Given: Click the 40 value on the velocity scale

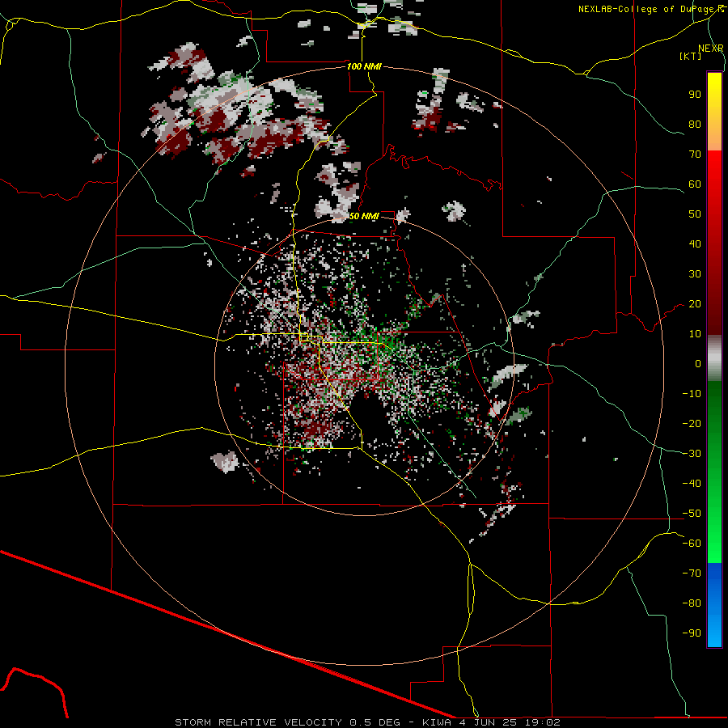Looking at the screenshot, I should (695, 243).
